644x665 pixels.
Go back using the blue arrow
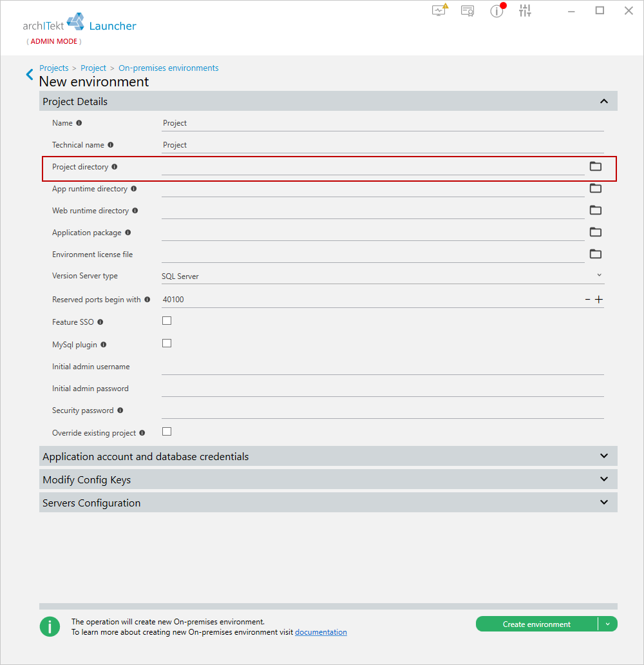click(x=29, y=75)
